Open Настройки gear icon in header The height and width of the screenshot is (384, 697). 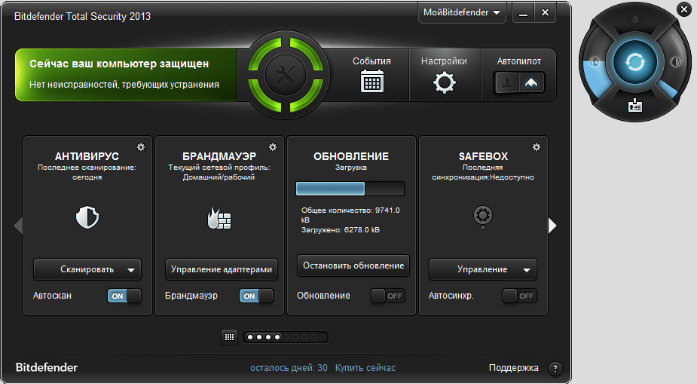click(444, 82)
